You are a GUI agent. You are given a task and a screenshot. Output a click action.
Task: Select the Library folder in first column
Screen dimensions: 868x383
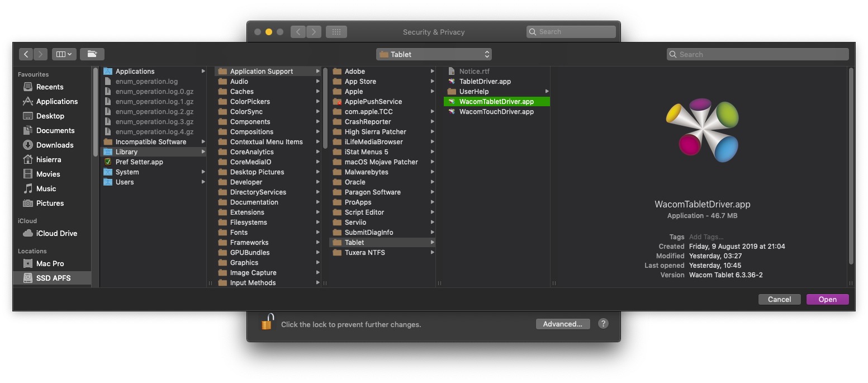coord(153,152)
